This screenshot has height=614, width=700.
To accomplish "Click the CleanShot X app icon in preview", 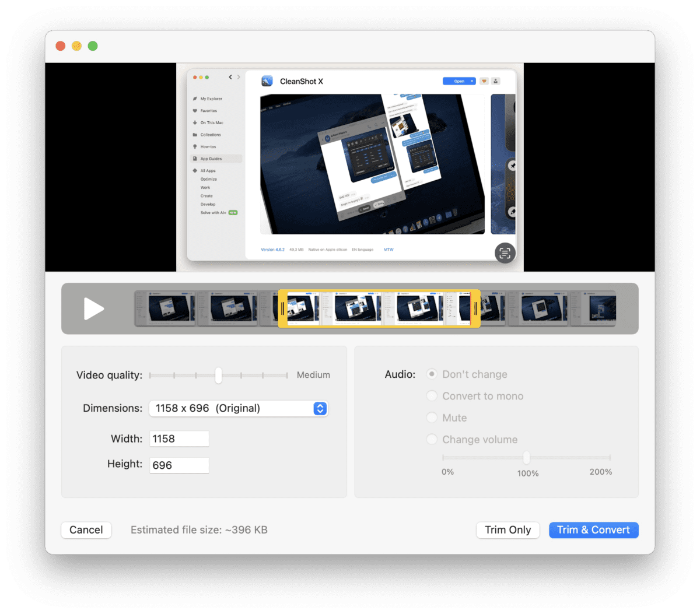I will 267,81.
